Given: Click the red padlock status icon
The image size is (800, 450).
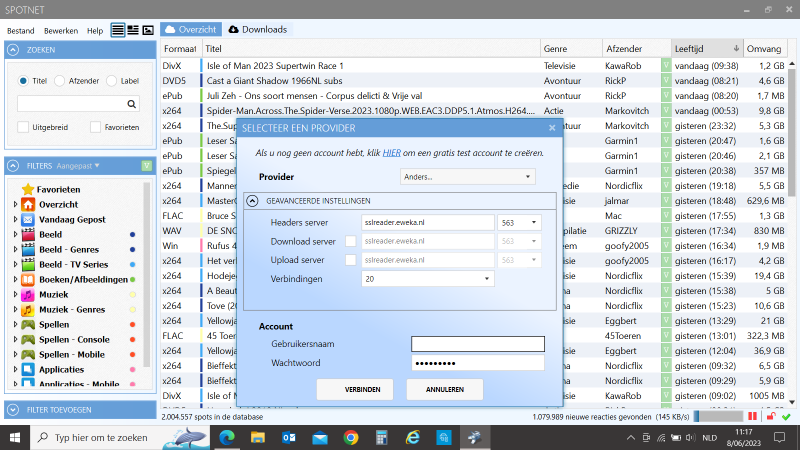Looking at the screenshot, I should click(770, 415).
